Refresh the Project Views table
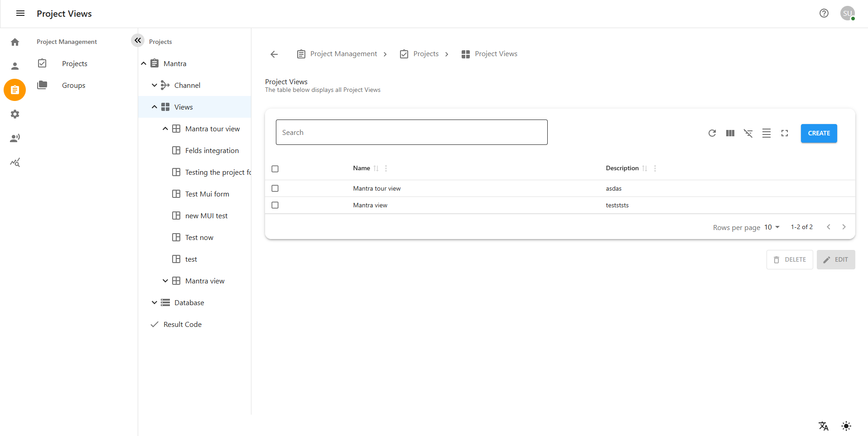Screen dimensions: 868x436 pos(712,133)
